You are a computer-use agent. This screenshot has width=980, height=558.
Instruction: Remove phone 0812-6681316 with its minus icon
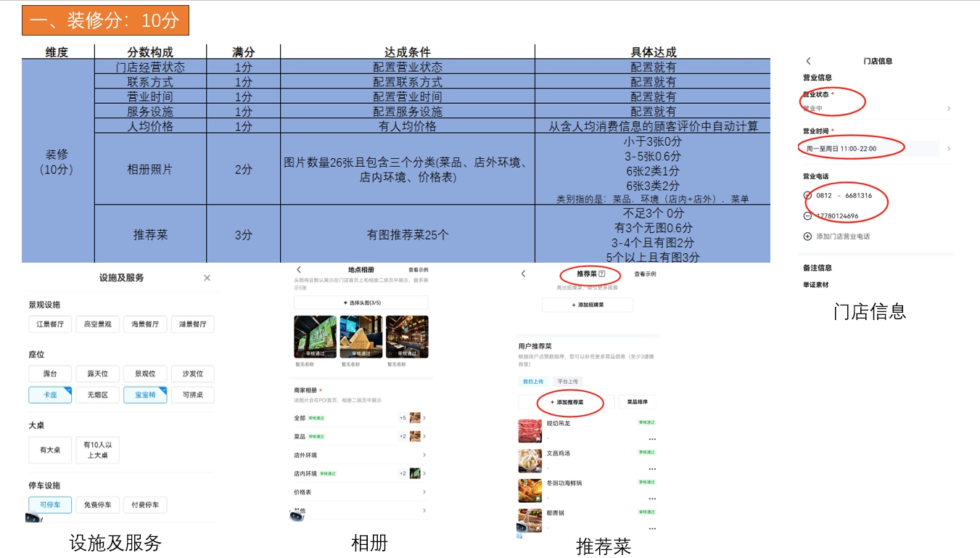point(807,196)
